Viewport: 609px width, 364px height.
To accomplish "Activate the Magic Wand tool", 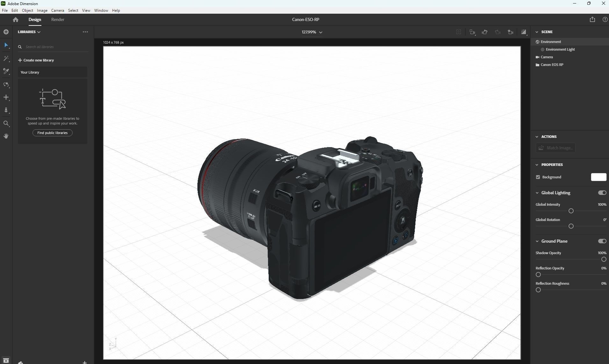I will [x=6, y=59].
